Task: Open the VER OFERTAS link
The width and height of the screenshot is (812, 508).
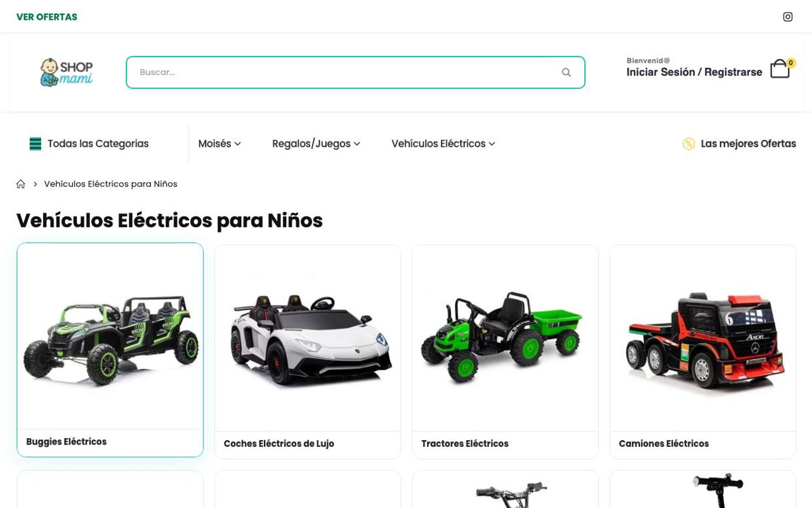Action: 47,17
